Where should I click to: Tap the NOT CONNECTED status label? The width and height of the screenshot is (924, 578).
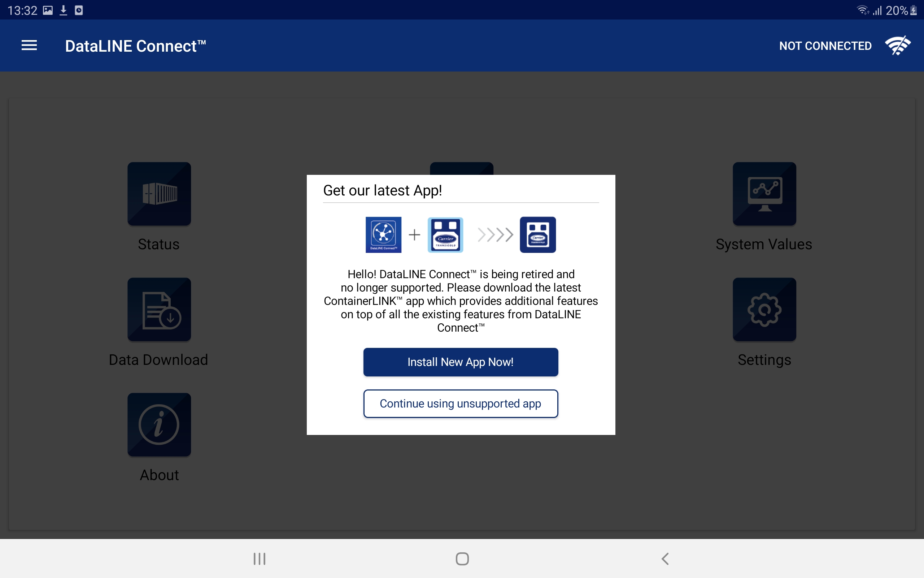[x=825, y=46]
